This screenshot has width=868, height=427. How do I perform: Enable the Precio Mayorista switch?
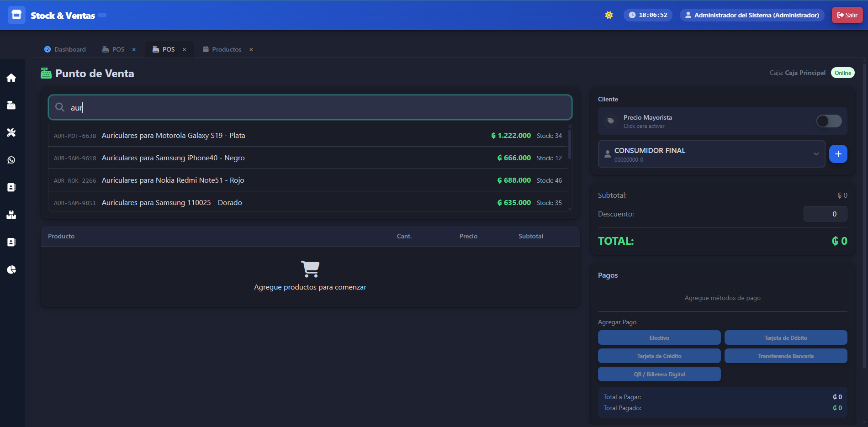pos(829,121)
